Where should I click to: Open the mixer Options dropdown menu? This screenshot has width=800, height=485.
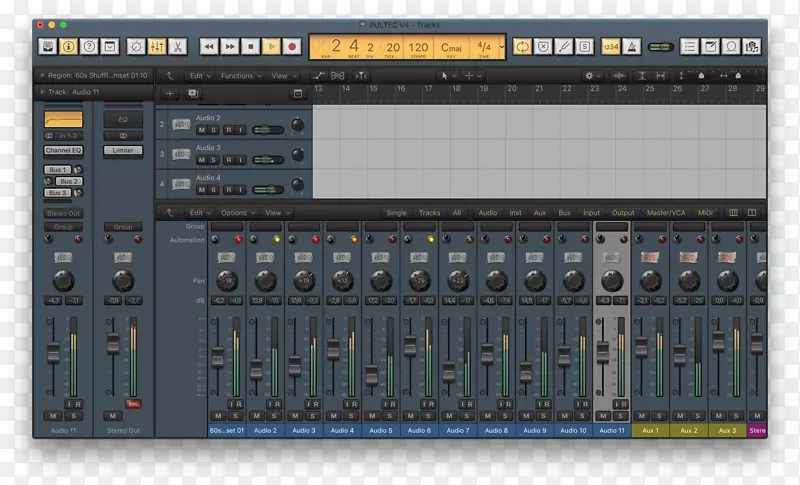click(x=235, y=212)
